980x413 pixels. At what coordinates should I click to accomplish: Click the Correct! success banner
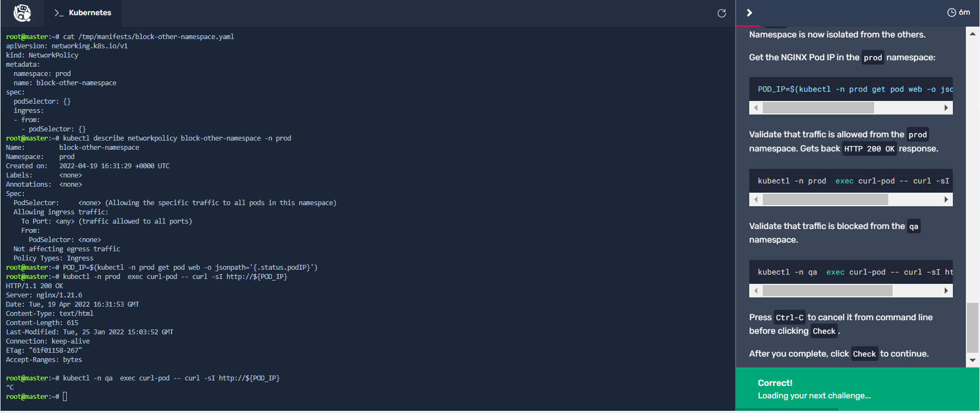[x=857, y=389]
